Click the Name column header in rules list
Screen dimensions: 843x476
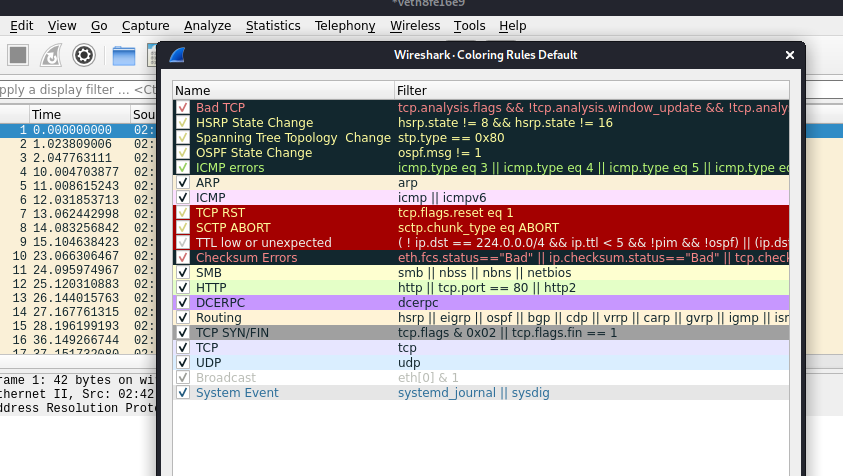click(283, 90)
